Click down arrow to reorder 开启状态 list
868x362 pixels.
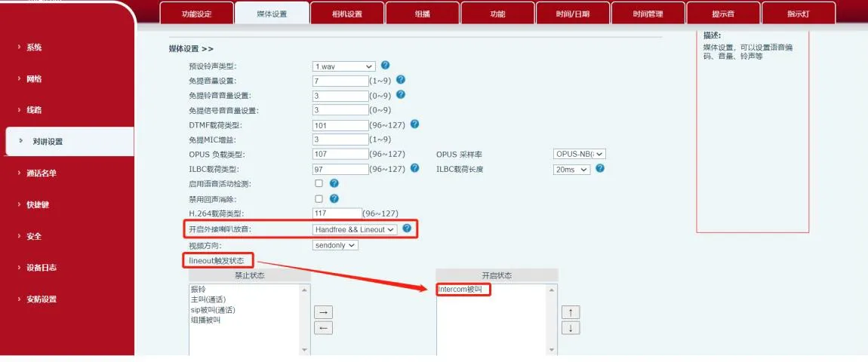click(x=571, y=327)
